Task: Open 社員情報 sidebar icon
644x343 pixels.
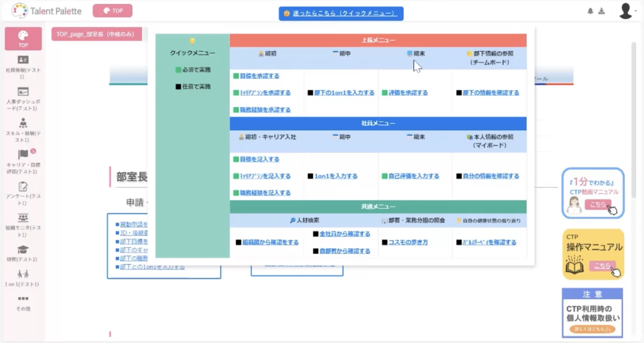Action: click(x=23, y=60)
